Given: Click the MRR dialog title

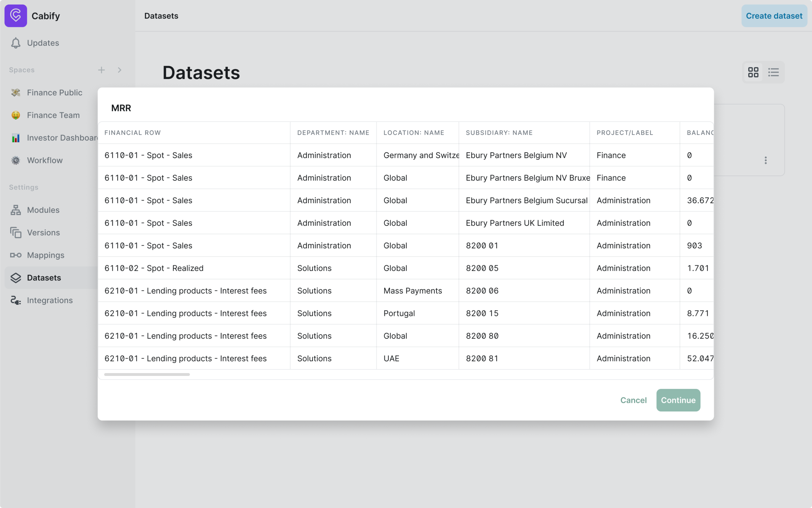Looking at the screenshot, I should point(121,108).
